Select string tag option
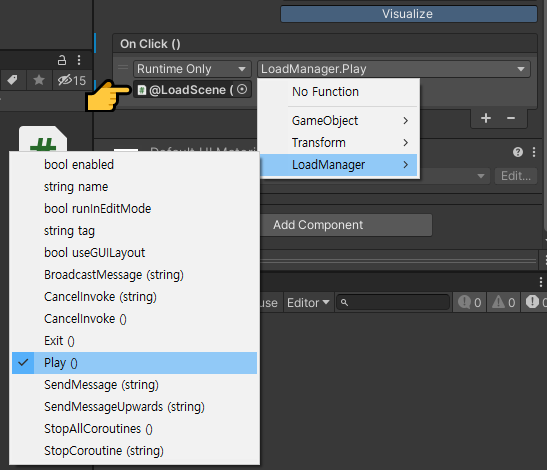Image resolution: width=547 pixels, height=470 pixels. click(134, 231)
